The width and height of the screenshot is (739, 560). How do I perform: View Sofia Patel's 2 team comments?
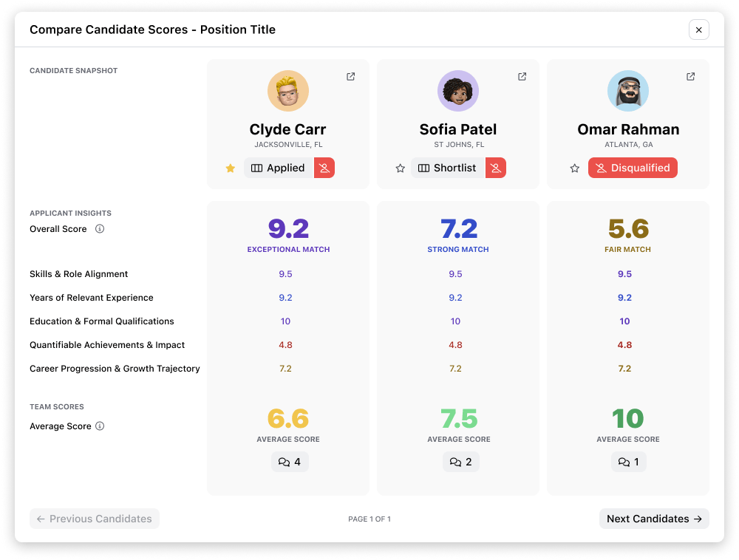[460, 462]
